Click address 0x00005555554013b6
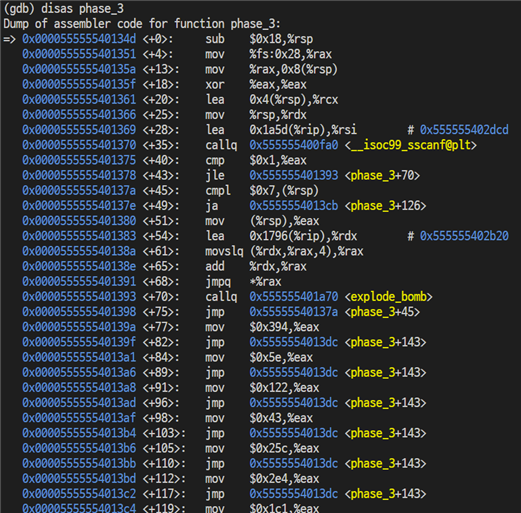 tap(79, 448)
